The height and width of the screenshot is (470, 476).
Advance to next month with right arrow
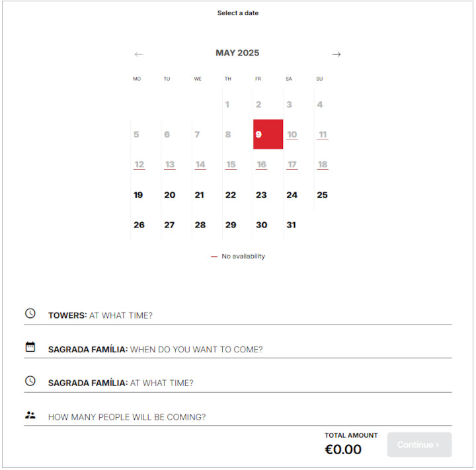(x=337, y=54)
